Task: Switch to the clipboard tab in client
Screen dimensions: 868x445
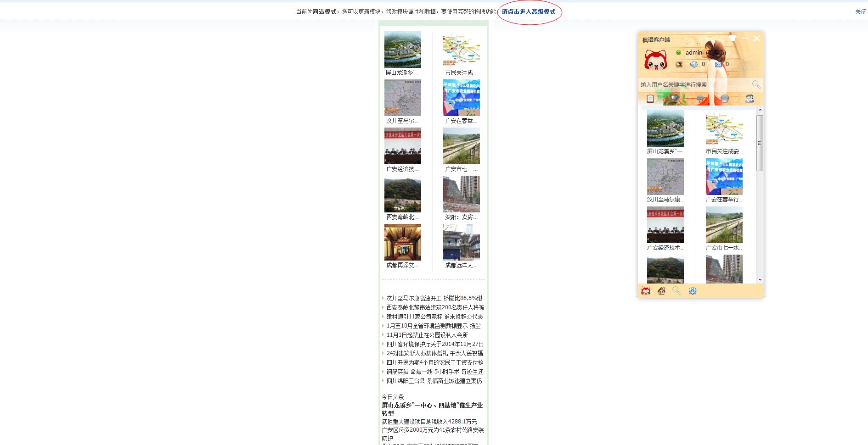Action: (x=650, y=98)
